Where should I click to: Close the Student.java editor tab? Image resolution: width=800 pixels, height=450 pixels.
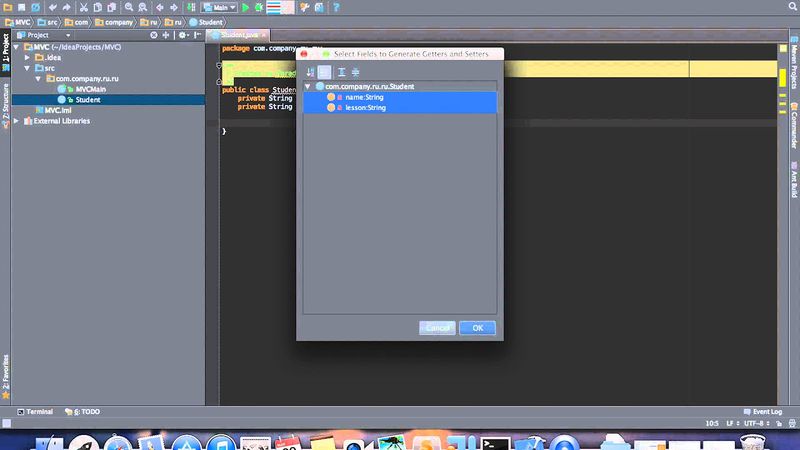[x=264, y=35]
